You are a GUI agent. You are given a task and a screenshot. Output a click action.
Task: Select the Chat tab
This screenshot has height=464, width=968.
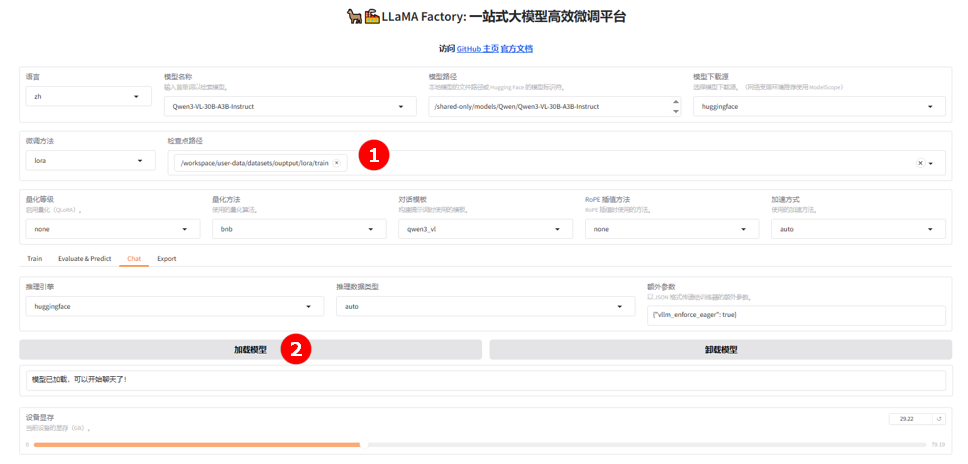(134, 259)
